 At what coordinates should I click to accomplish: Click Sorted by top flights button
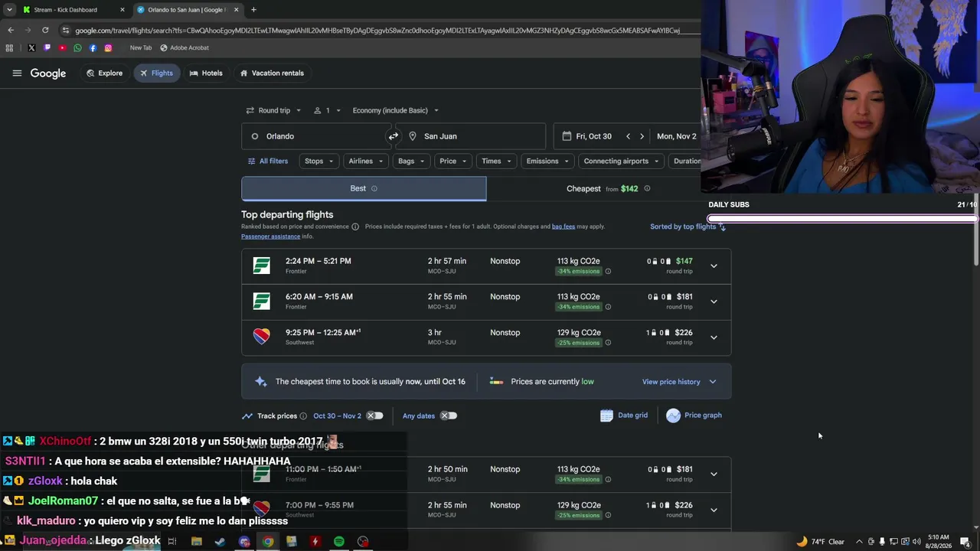[688, 227]
